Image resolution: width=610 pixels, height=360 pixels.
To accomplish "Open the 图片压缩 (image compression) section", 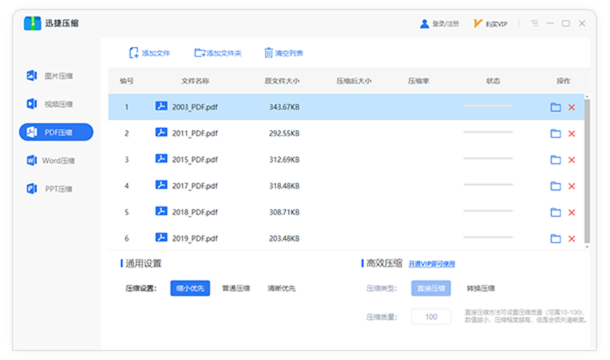I will pyautogui.click(x=49, y=76).
